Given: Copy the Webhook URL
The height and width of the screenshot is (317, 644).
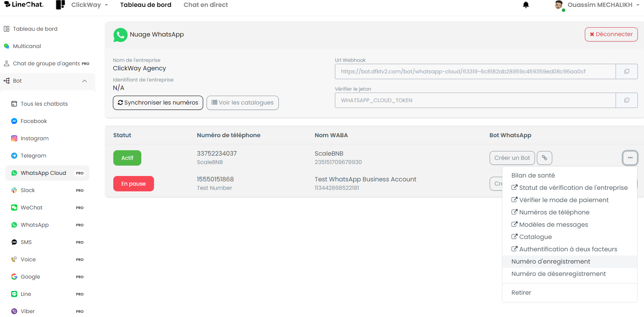Looking at the screenshot, I should [627, 71].
